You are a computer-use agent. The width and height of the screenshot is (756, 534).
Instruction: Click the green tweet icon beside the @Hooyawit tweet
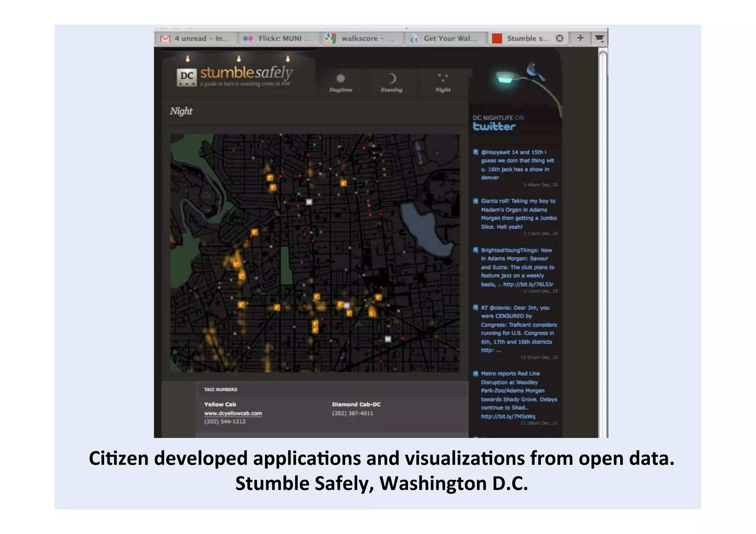476,152
